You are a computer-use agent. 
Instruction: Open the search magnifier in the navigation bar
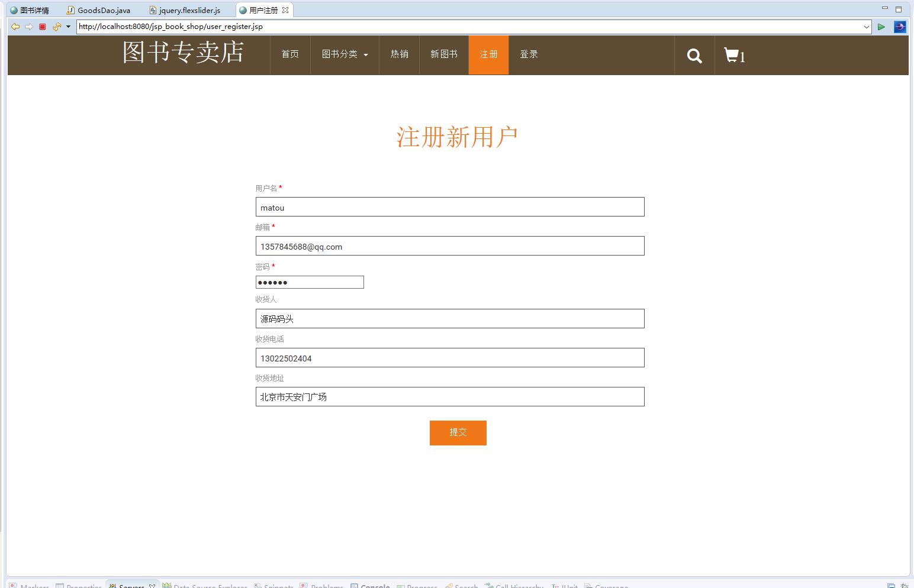694,56
